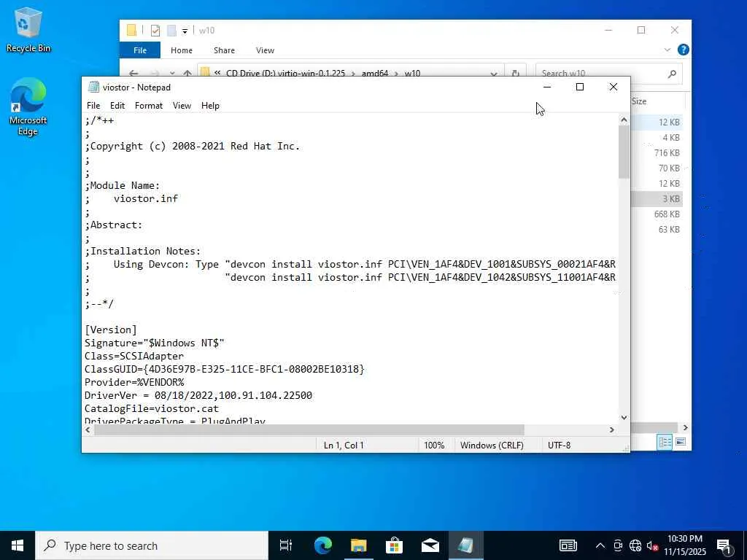Click the Properties checkmark icon in Explorer's quick access toolbar
747x560 pixels.
(x=155, y=31)
